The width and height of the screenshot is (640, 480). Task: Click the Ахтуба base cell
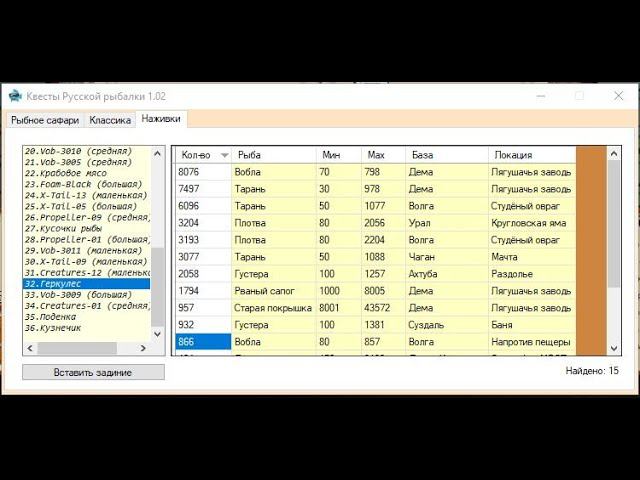[447, 274]
